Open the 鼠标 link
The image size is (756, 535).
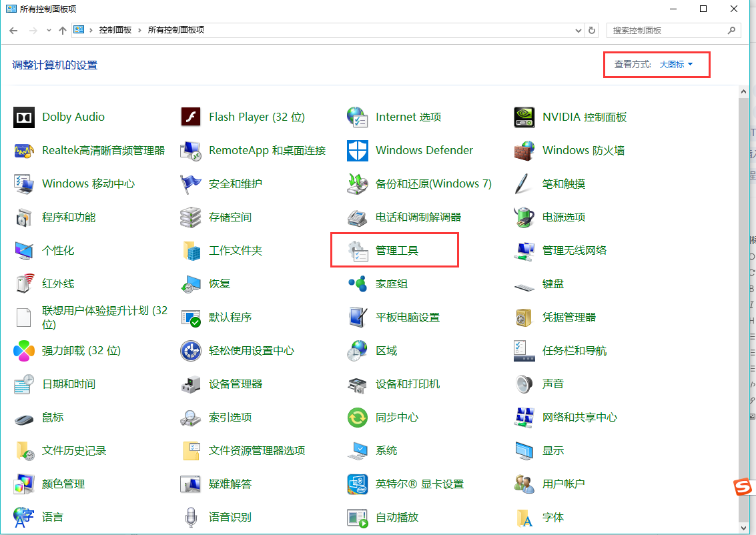coord(53,418)
